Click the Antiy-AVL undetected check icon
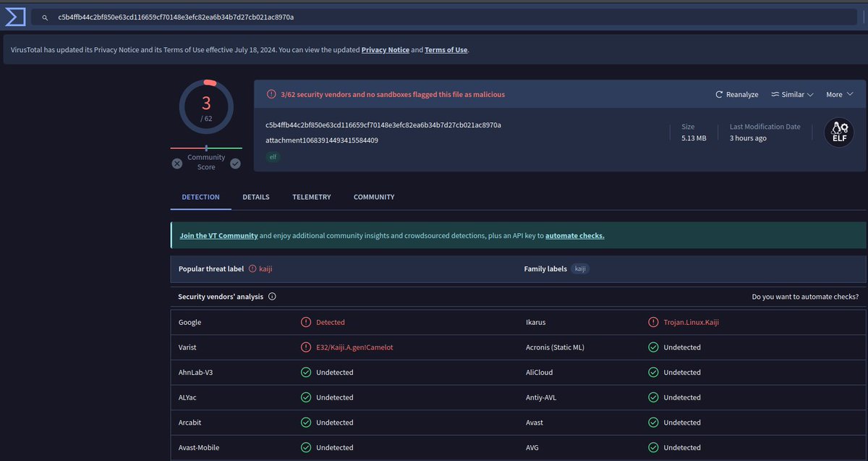 tap(653, 397)
